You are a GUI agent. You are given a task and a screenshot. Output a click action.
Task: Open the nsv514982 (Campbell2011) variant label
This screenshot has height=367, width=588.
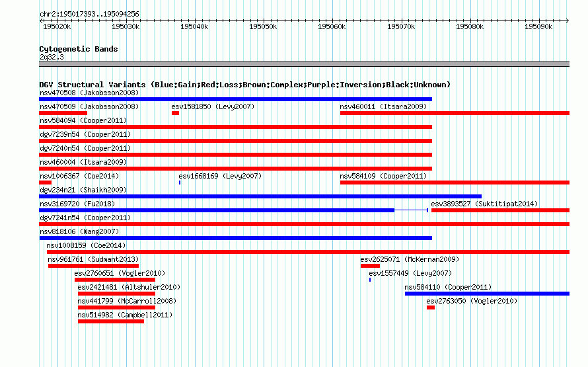[126, 315]
